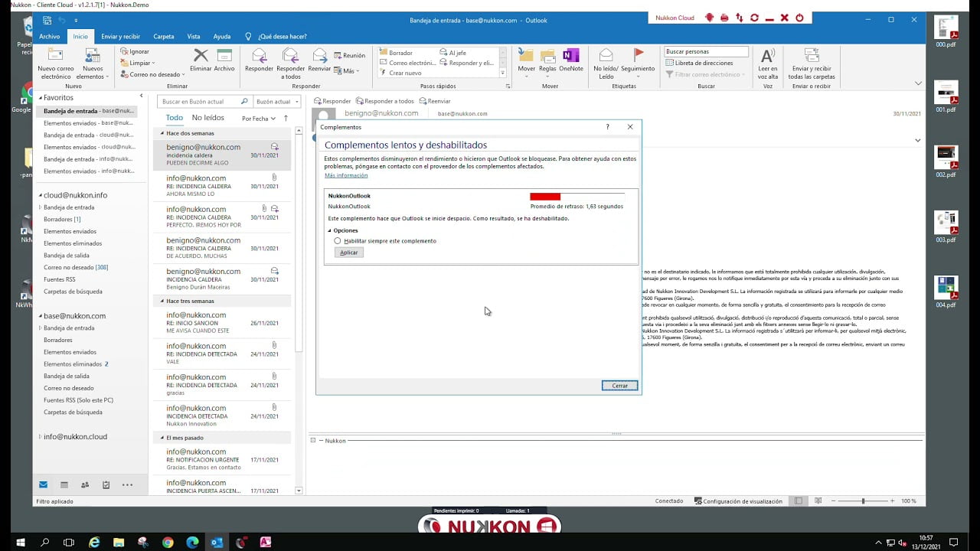Click the Aplicar button in dialog
This screenshot has width=980, height=551.
(x=349, y=253)
